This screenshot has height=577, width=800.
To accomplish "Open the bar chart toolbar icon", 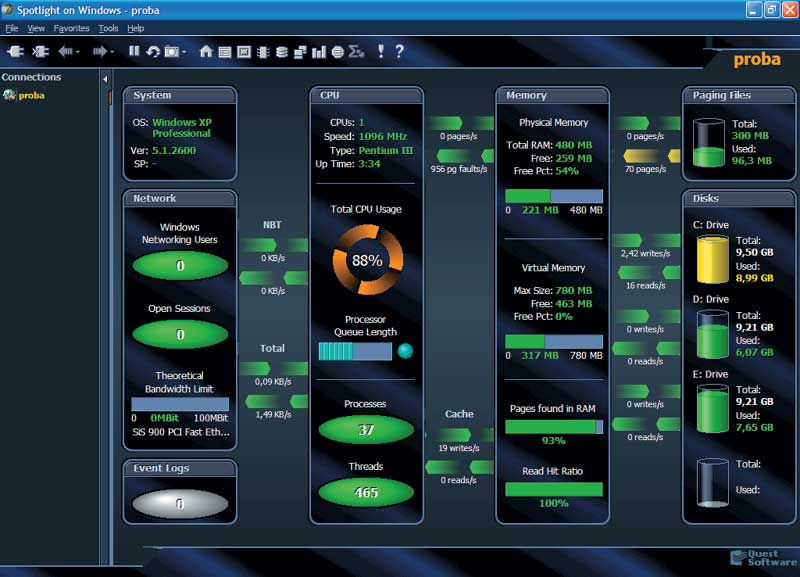I will point(319,52).
